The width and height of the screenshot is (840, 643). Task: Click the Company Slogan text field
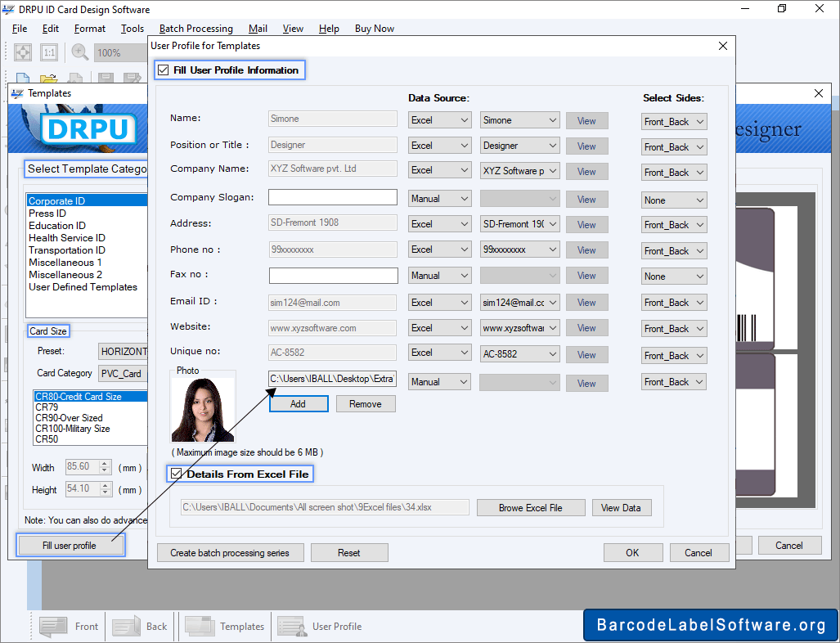click(333, 197)
